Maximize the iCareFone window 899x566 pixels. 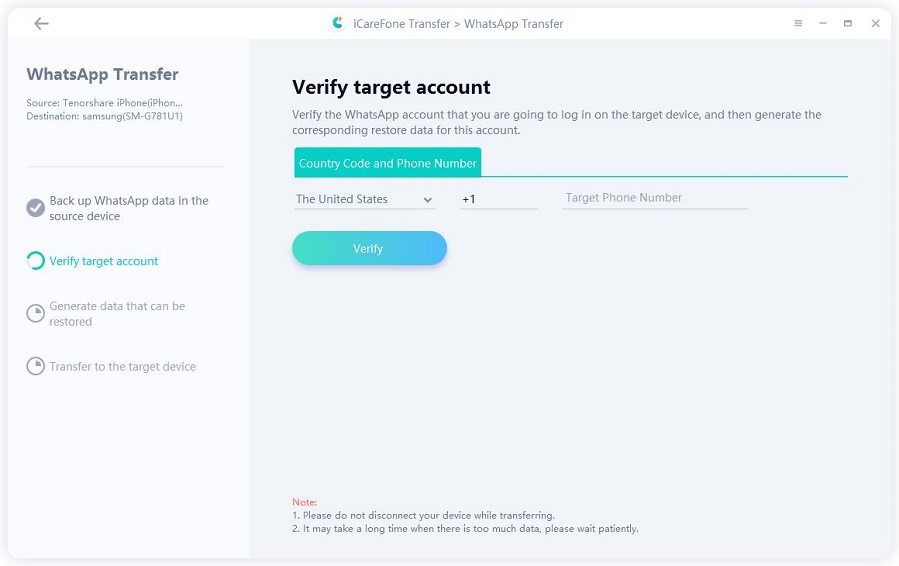tap(848, 23)
